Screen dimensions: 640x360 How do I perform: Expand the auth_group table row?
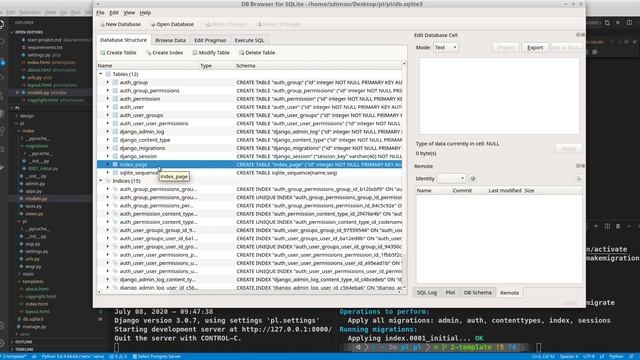[108, 82]
